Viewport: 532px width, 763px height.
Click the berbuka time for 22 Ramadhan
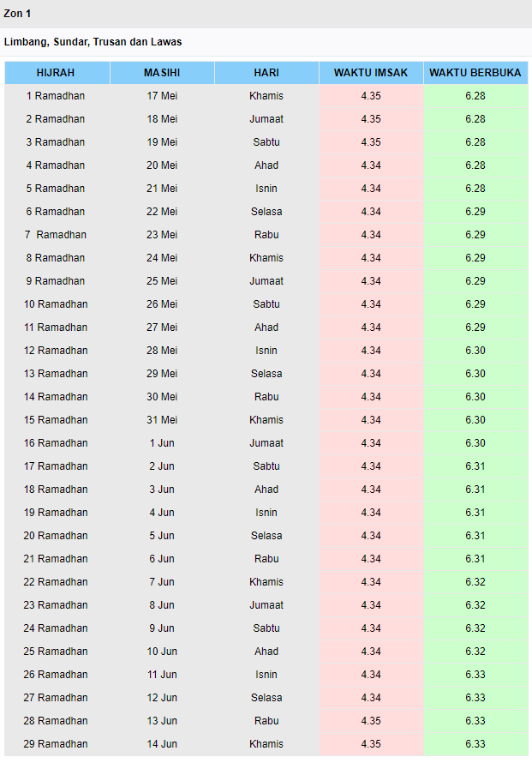pos(475,582)
